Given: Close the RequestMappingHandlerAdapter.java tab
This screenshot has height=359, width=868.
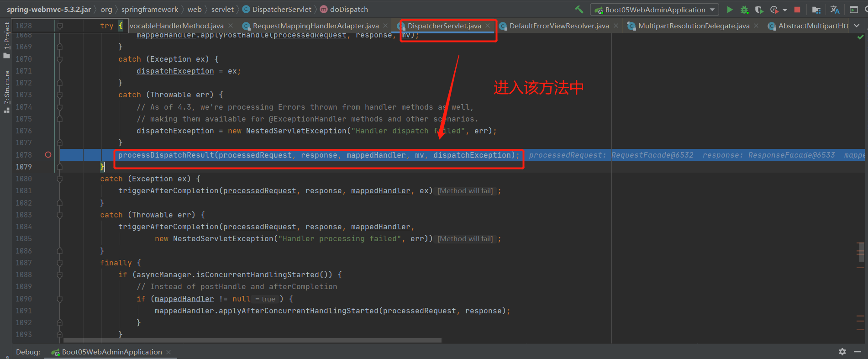Looking at the screenshot, I should (x=385, y=26).
